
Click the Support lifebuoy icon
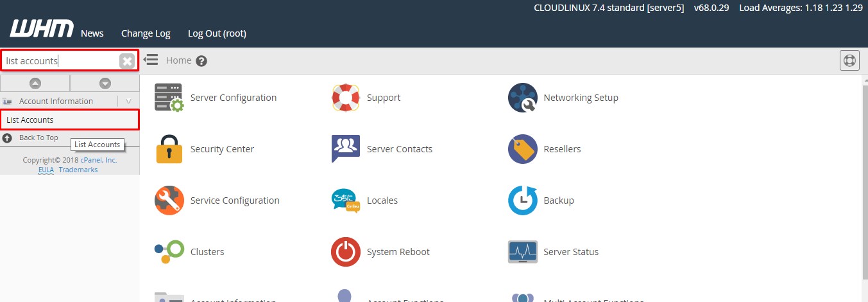(346, 98)
